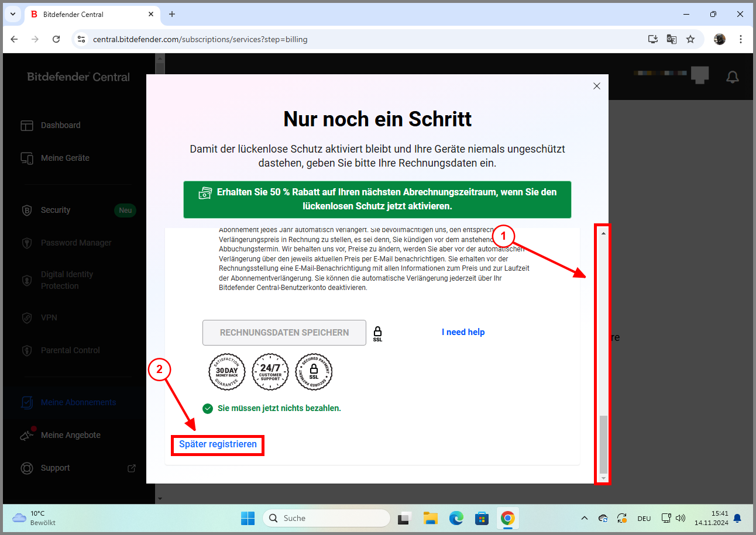Click the discount money icon in banner
Viewport: 756px width, 535px height.
click(205, 193)
